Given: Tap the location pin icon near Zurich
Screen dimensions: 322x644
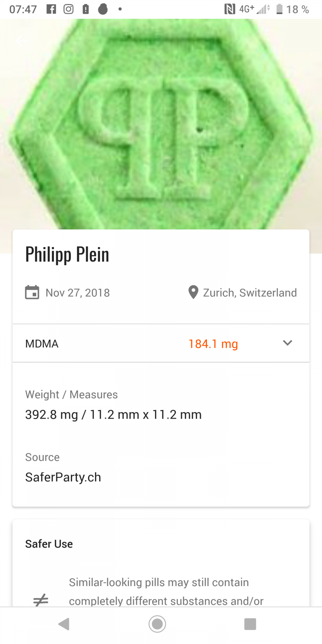Looking at the screenshot, I should (x=193, y=293).
